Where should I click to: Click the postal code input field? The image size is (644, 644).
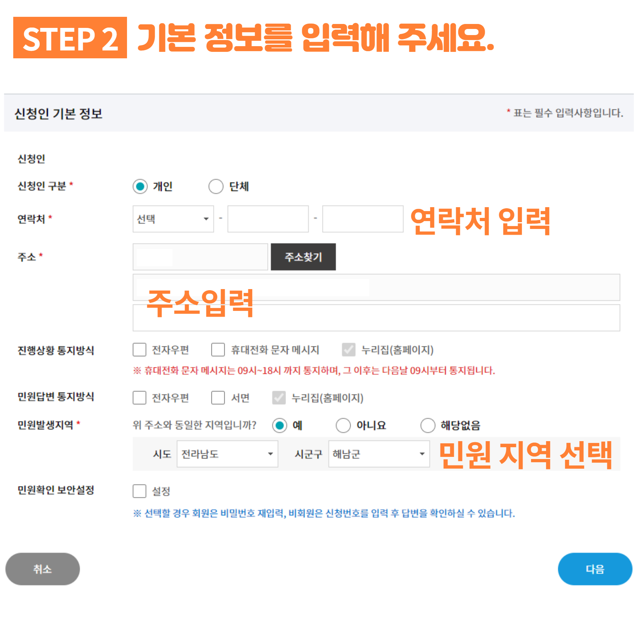pos(200,257)
